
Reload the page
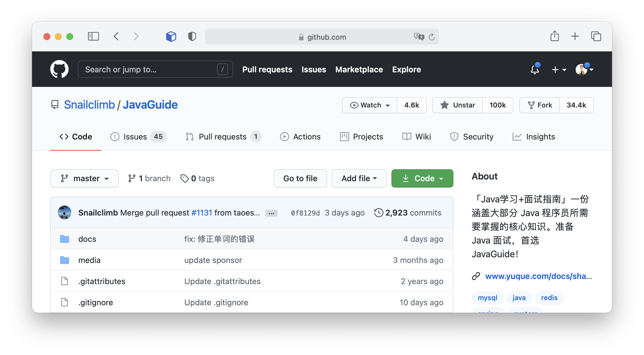(x=432, y=37)
